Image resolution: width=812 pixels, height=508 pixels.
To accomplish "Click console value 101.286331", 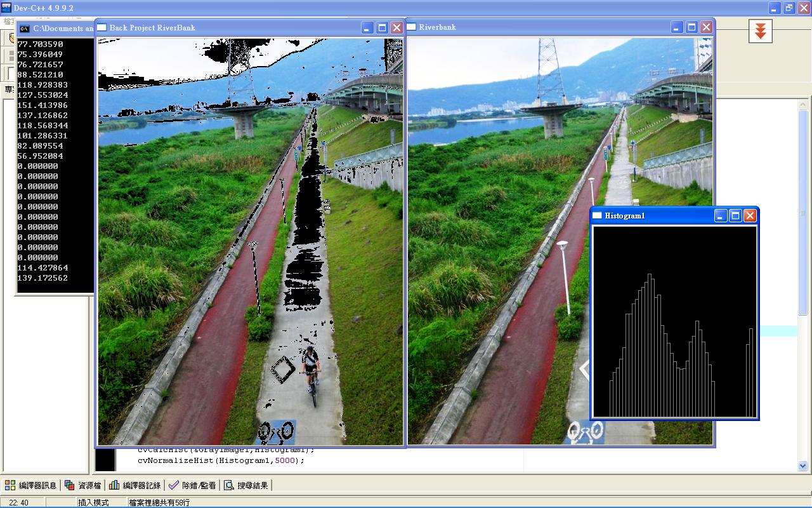I will pos(43,136).
